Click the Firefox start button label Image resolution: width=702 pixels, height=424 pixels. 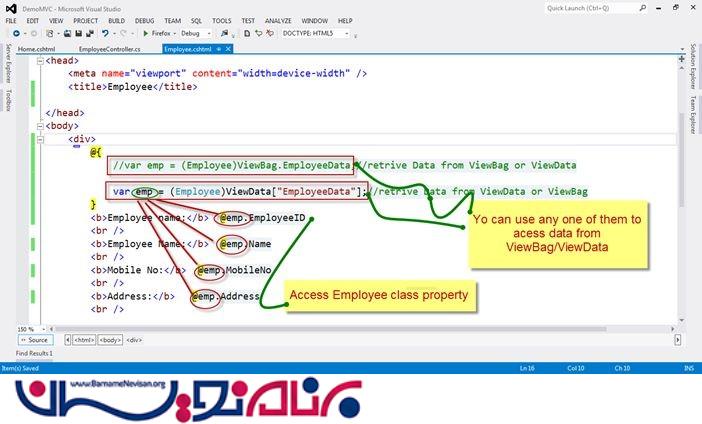point(161,33)
